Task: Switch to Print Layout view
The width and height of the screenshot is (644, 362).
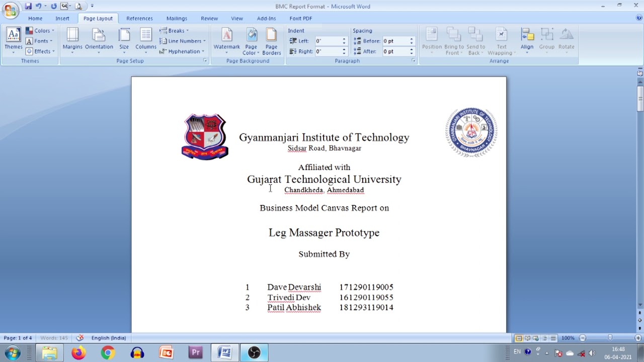Action: click(519, 338)
